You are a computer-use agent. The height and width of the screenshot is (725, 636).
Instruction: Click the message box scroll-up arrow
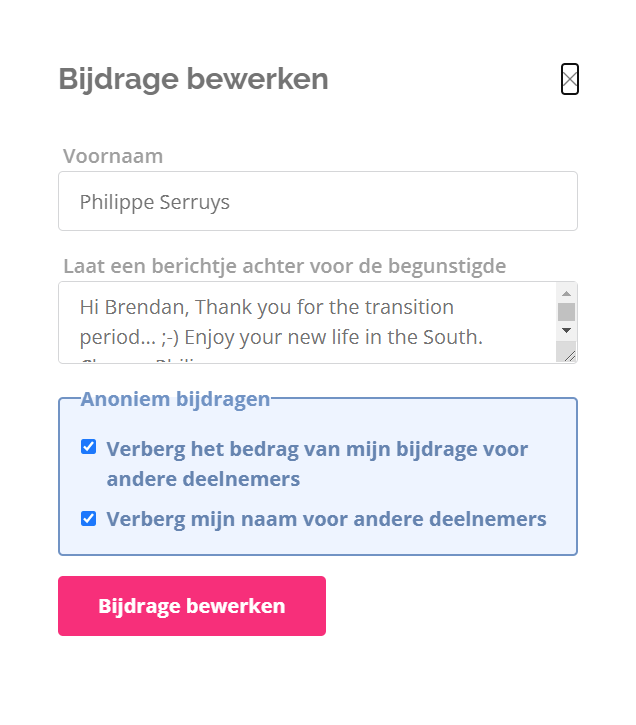(566, 293)
